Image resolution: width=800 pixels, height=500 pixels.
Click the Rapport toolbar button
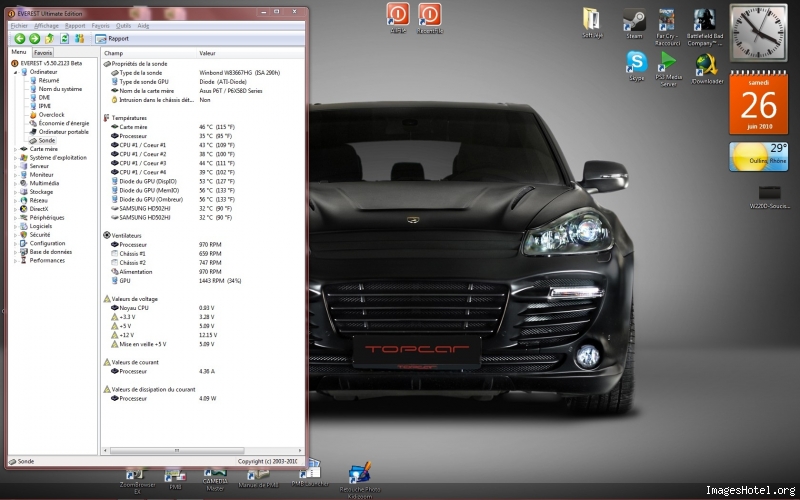(112, 38)
